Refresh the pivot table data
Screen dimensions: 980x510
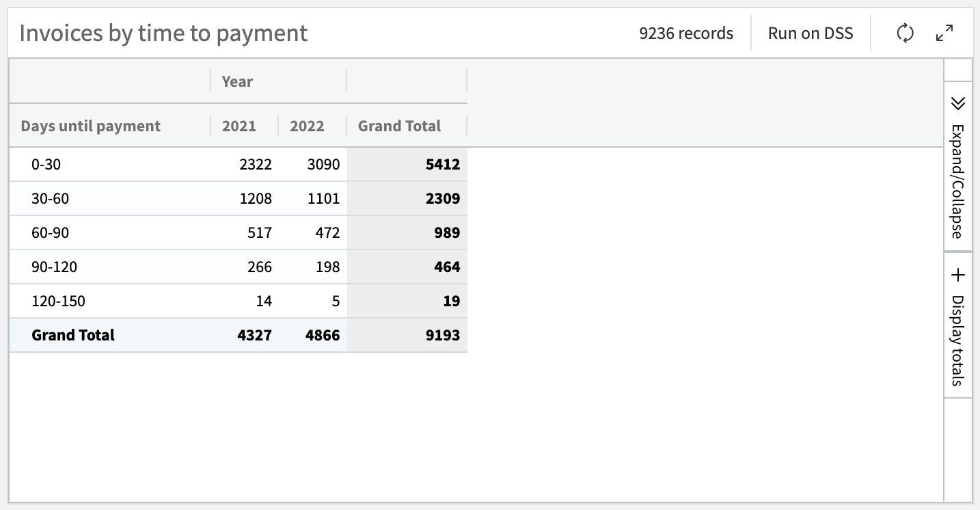pyautogui.click(x=903, y=32)
